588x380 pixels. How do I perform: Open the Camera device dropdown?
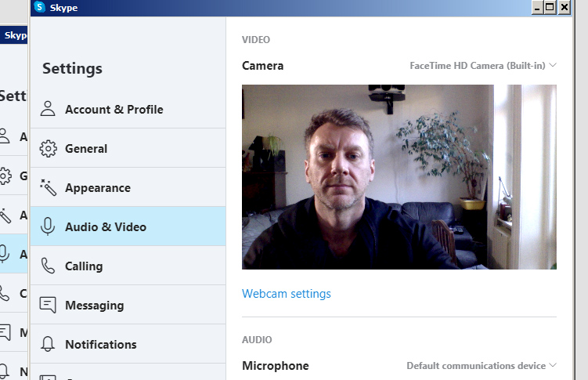point(482,66)
